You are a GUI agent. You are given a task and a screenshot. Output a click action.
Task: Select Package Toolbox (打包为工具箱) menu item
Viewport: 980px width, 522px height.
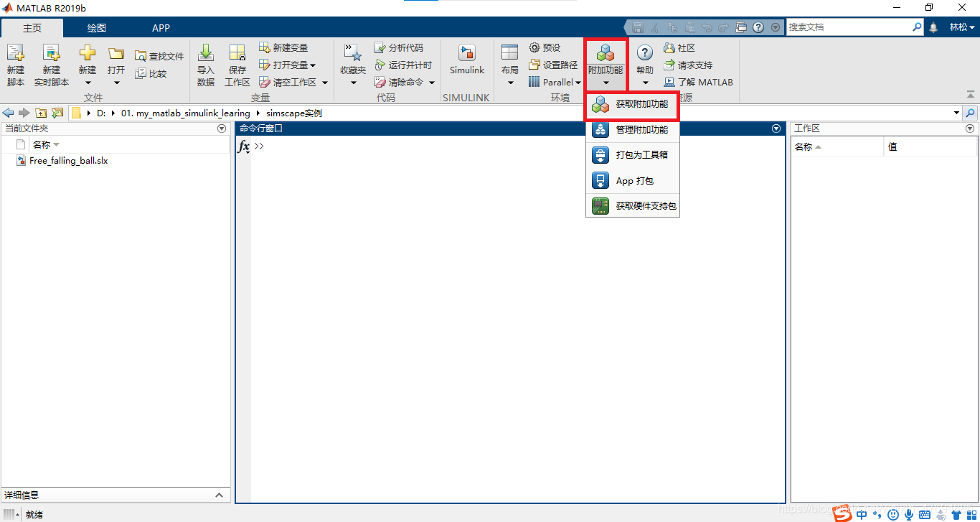[632, 155]
